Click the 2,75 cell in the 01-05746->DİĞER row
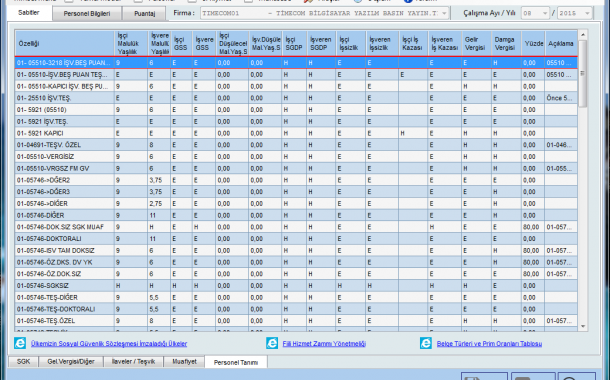Viewport: 610px width, 380px height. 159,203
